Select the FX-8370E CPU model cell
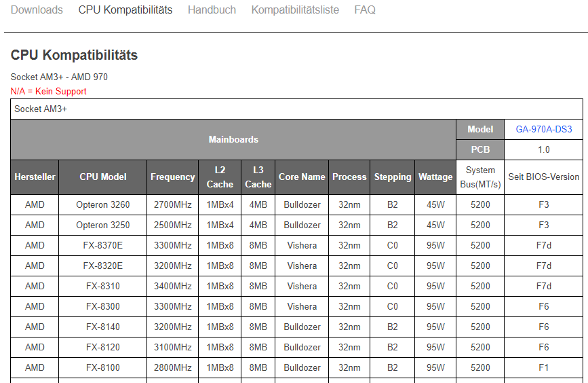588x383 pixels. tap(103, 245)
